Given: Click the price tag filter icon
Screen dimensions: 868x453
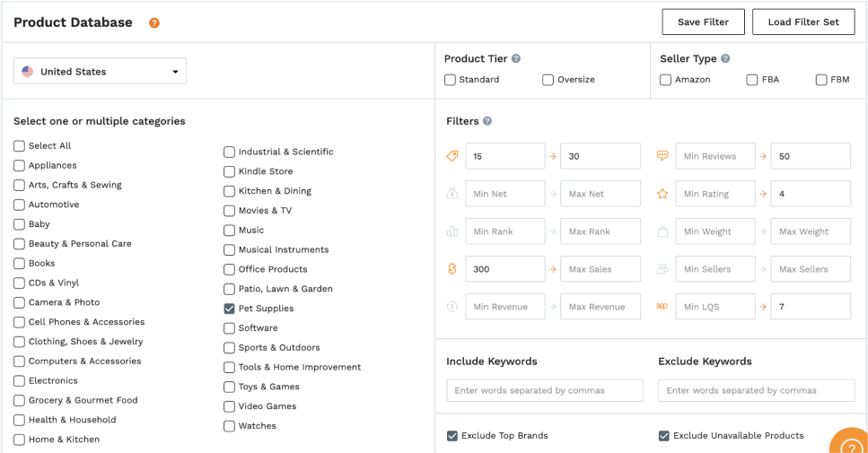Looking at the screenshot, I should point(452,156).
